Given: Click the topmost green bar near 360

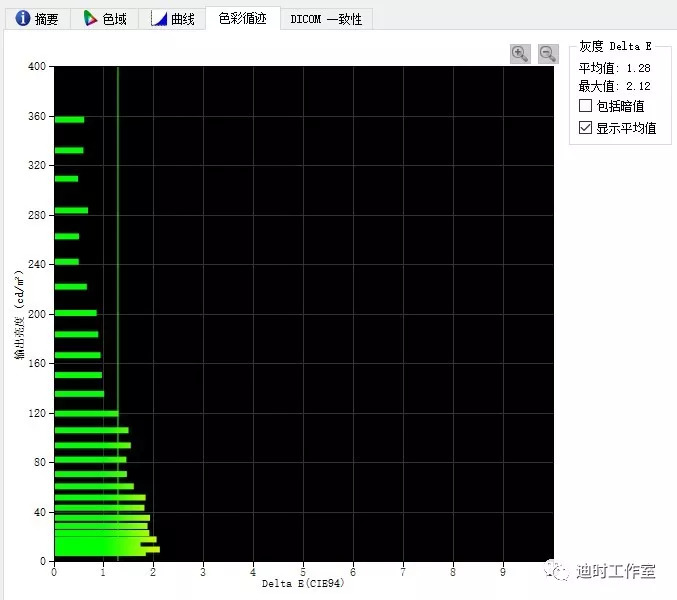Looking at the screenshot, I should click(70, 120).
